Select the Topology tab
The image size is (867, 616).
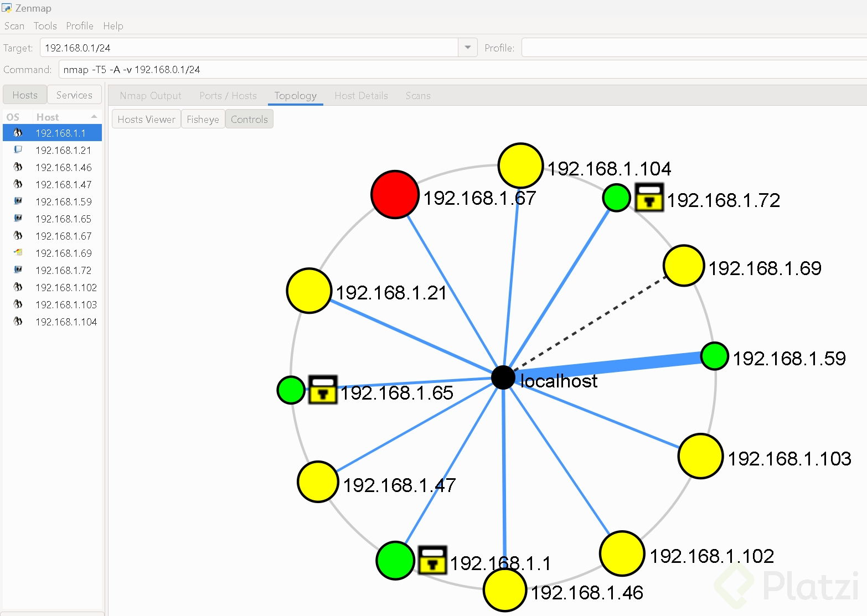pyautogui.click(x=296, y=96)
